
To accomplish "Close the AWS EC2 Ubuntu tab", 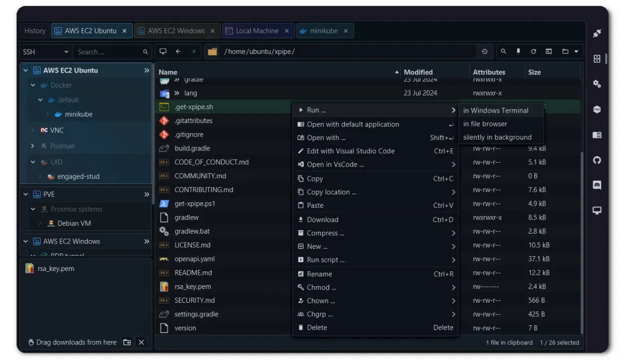I will (124, 31).
